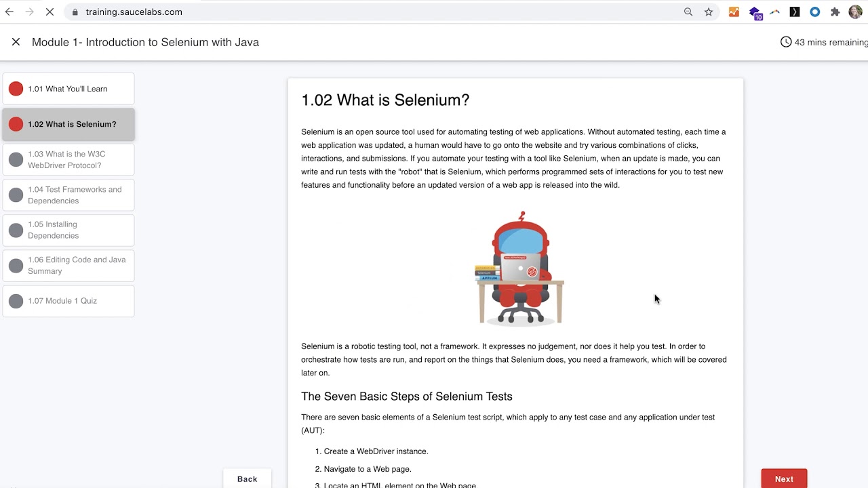Click the red Next button
This screenshot has width=868, height=488.
[784, 479]
